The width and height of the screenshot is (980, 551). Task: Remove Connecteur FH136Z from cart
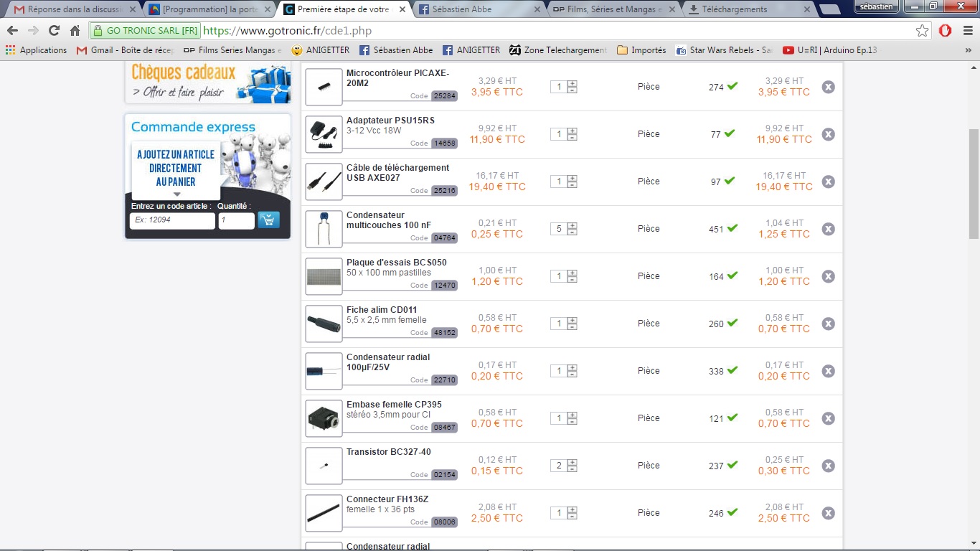tap(828, 513)
